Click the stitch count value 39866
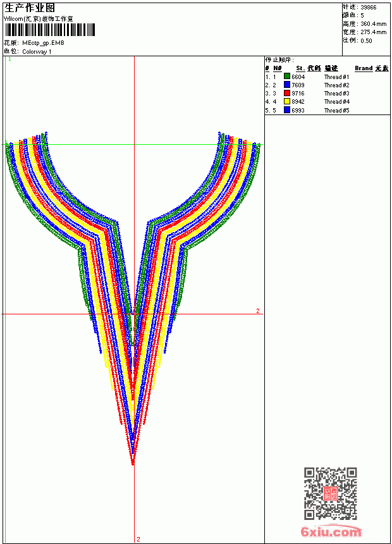The height and width of the screenshot is (544, 392). 369,8
